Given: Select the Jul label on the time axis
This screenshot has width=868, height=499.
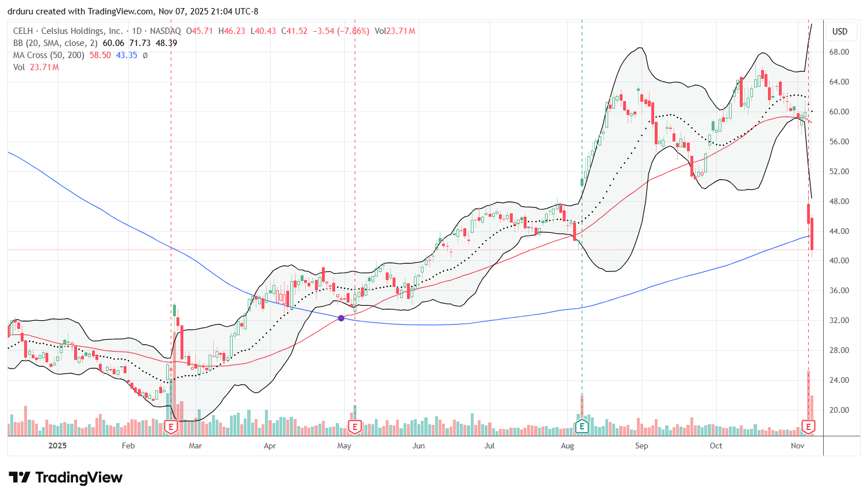Looking at the screenshot, I should click(x=488, y=446).
